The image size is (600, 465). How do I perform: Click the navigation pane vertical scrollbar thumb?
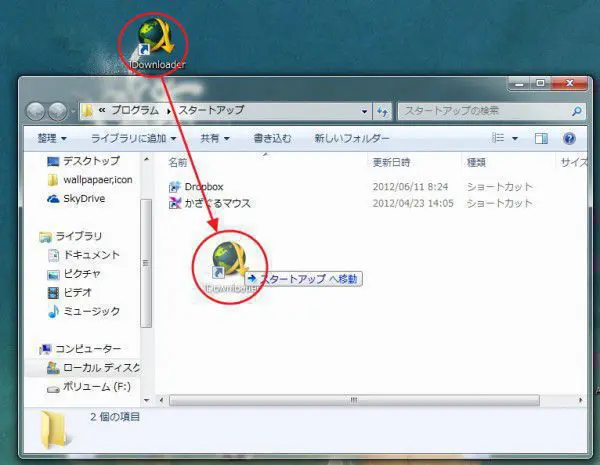[146, 263]
